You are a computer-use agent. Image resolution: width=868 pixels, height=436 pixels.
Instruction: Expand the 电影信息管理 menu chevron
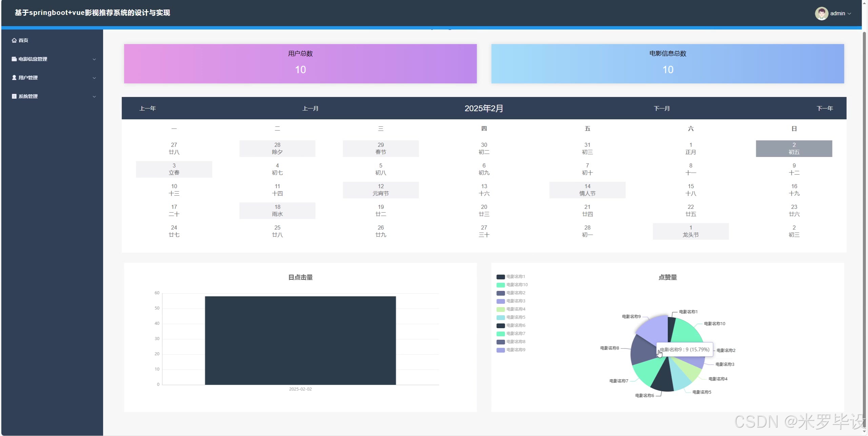(x=94, y=59)
